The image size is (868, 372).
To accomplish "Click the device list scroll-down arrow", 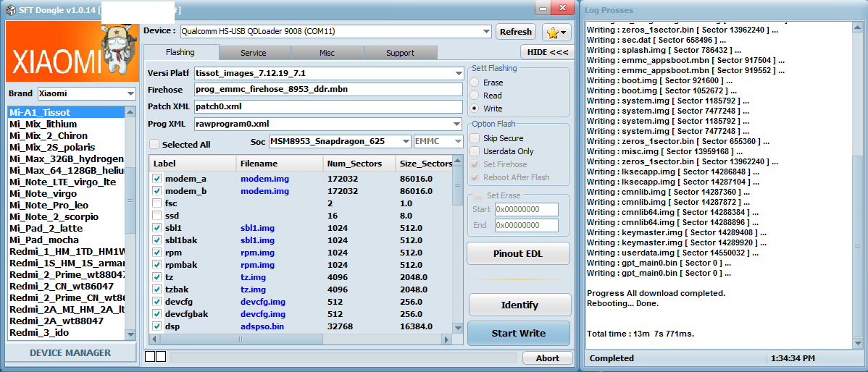I will [x=130, y=334].
